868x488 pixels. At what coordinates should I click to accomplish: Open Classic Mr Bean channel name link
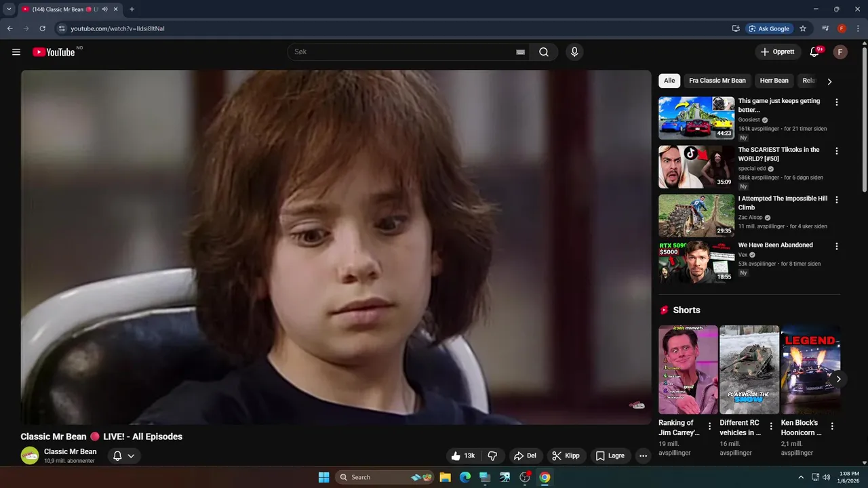click(x=71, y=451)
